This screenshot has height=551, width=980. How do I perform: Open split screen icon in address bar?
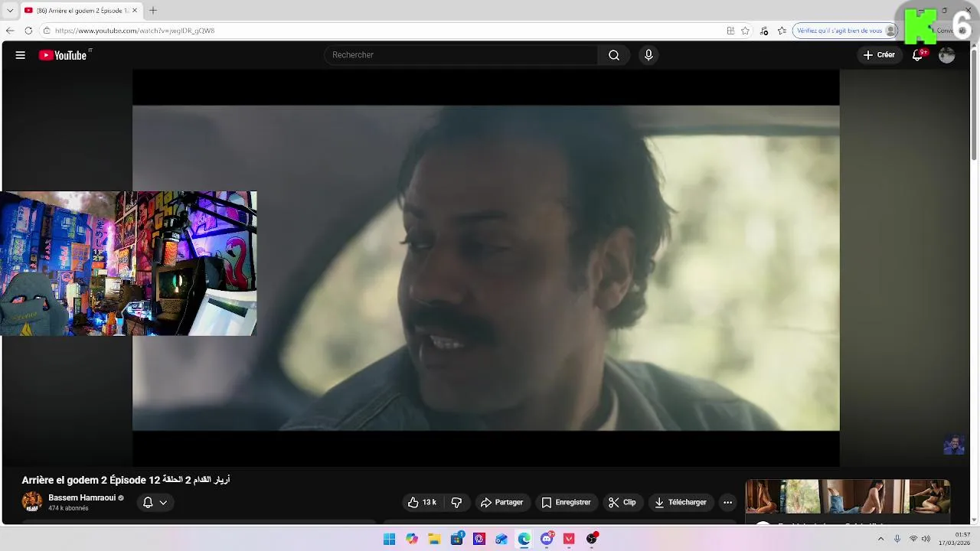[730, 31]
